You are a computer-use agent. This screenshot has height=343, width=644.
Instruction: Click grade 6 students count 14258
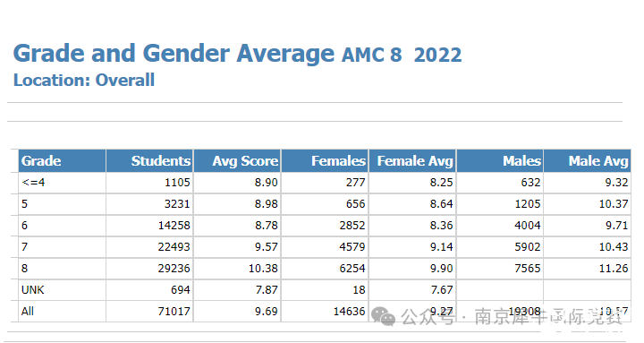coord(174,226)
